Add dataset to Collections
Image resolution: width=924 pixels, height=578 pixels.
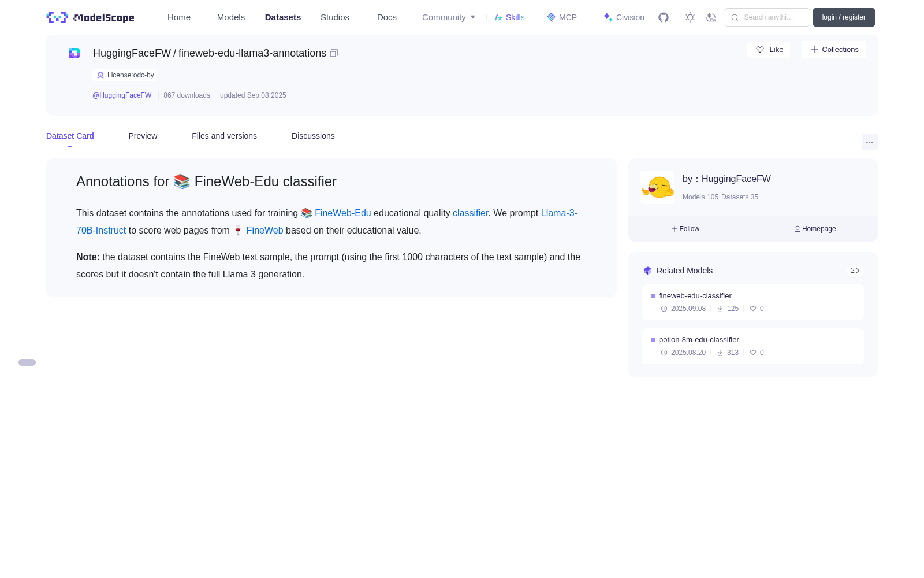click(834, 50)
